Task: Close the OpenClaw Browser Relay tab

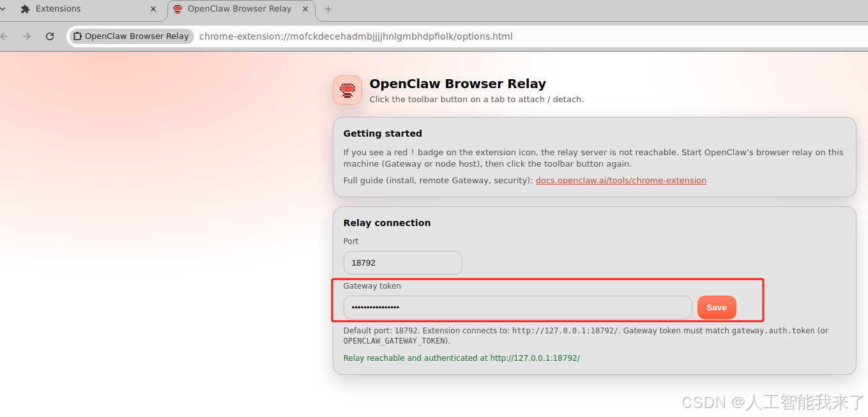Action: (306, 9)
